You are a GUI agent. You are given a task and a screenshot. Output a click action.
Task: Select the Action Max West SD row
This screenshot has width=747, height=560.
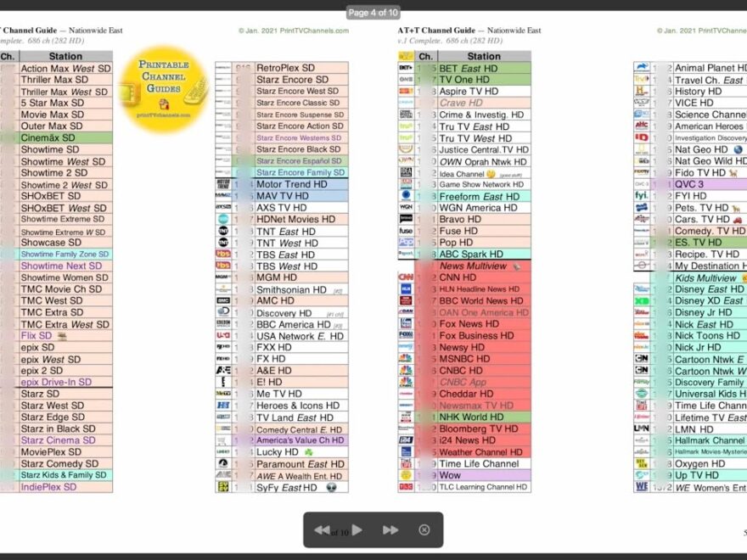coord(56,68)
